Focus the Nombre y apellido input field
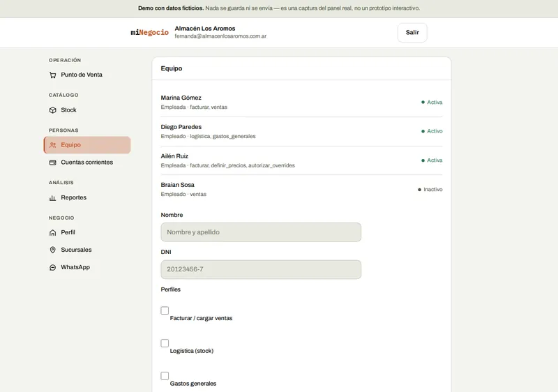This screenshot has height=392, width=558. 261,232
